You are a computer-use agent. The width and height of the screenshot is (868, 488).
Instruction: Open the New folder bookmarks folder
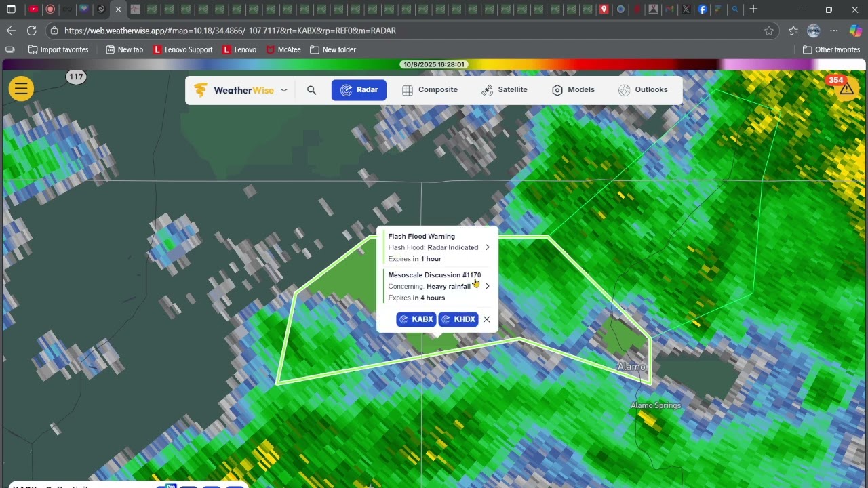pyautogui.click(x=333, y=49)
